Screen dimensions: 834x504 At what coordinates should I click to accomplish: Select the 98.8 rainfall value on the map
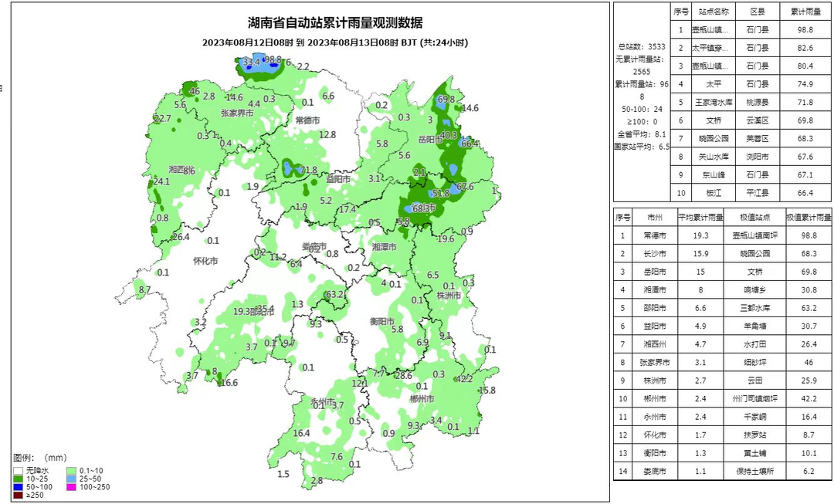pyautogui.click(x=272, y=59)
